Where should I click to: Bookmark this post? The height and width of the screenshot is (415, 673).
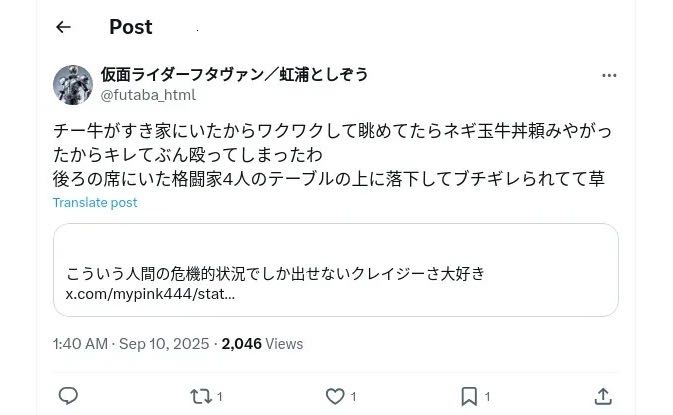point(468,396)
